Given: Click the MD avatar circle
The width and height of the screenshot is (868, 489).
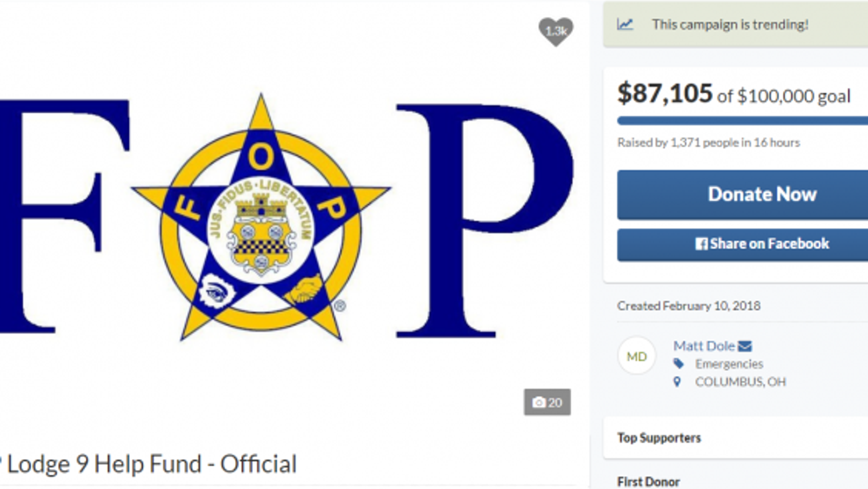Looking at the screenshot, I should click(637, 356).
